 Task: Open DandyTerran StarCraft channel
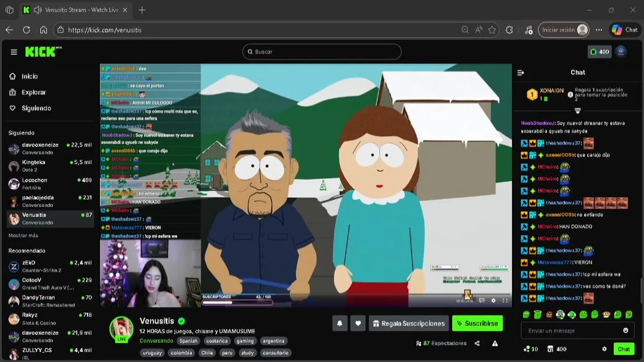click(x=50, y=301)
